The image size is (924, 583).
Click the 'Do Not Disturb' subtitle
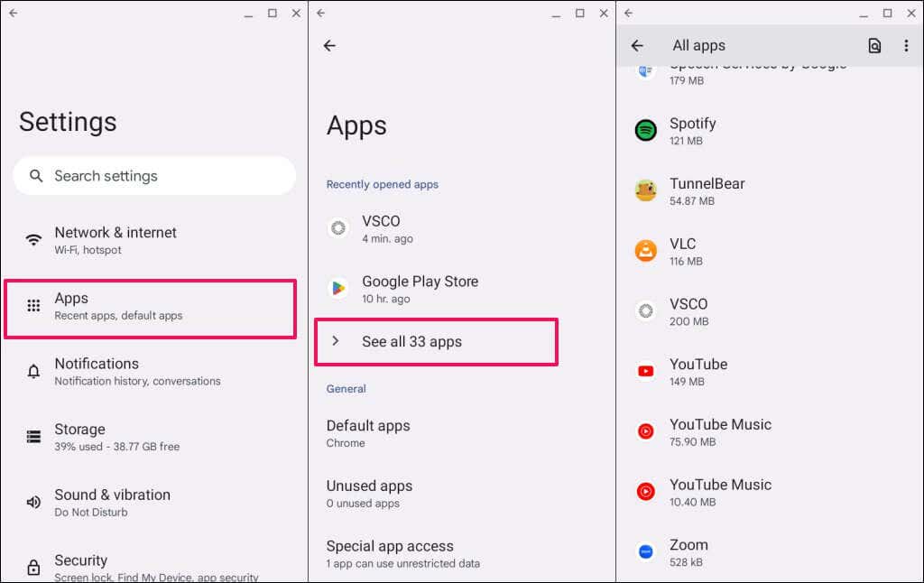91,513
